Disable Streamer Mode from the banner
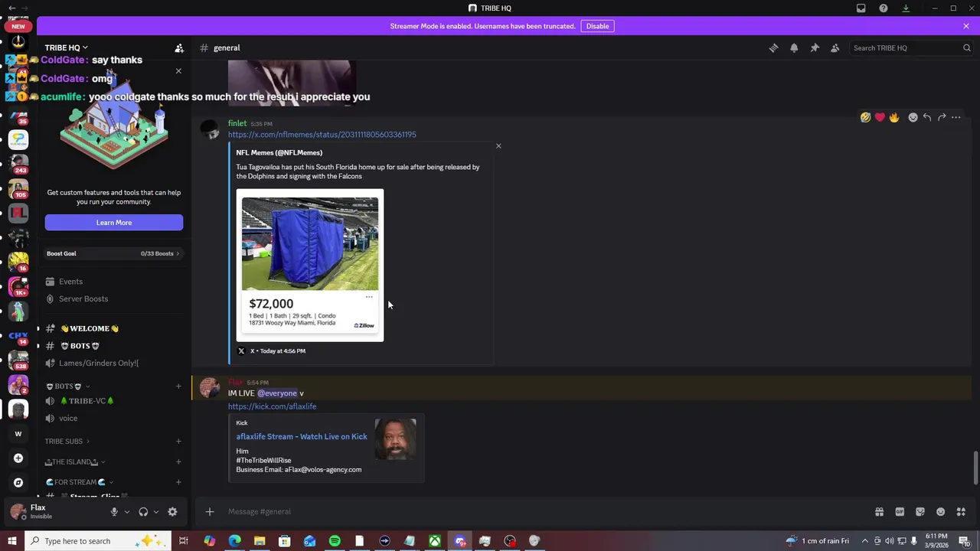Viewport: 980px width, 551px height. [597, 26]
